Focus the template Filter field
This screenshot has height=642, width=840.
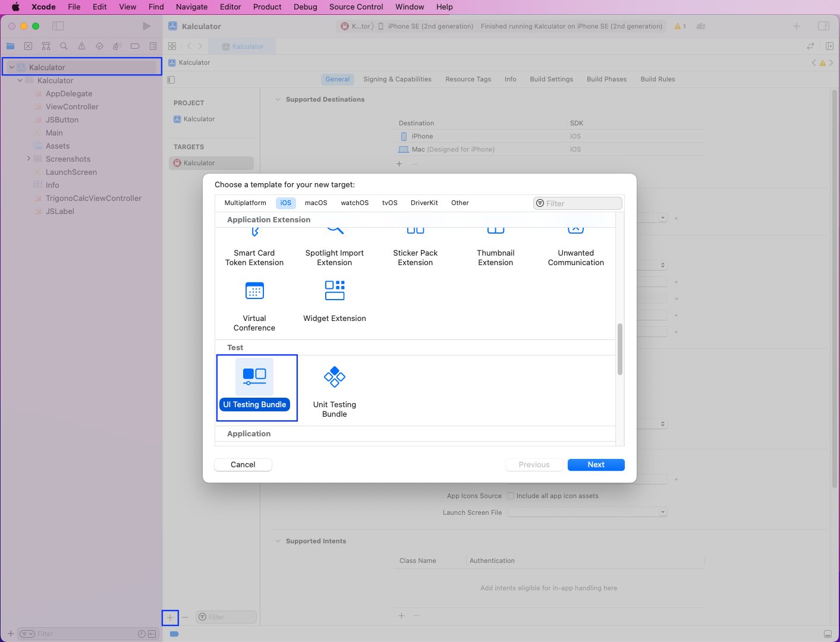click(x=578, y=203)
